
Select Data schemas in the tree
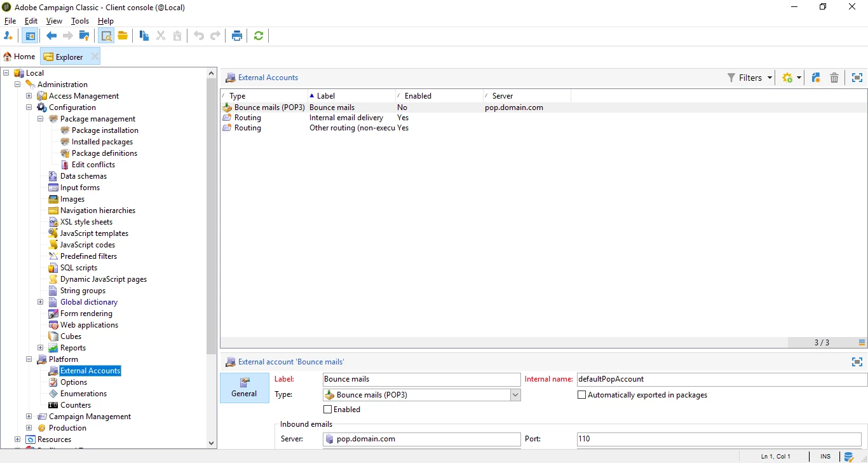coord(83,176)
